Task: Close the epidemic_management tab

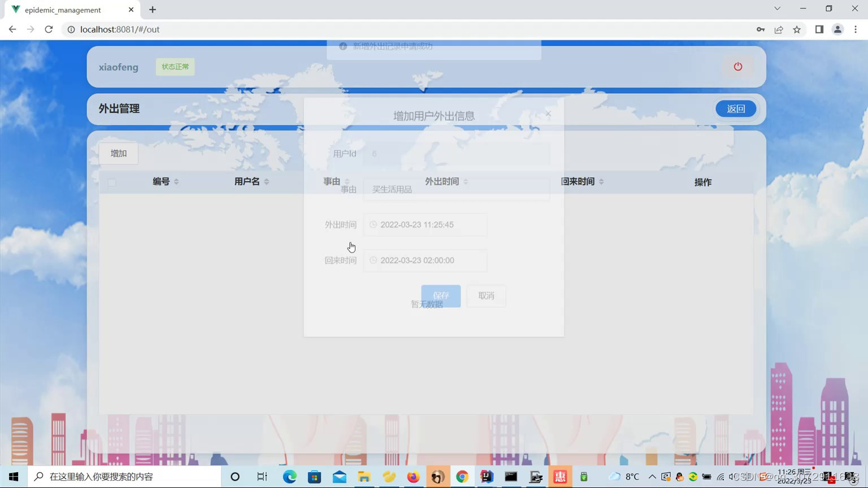Action: [x=131, y=10]
